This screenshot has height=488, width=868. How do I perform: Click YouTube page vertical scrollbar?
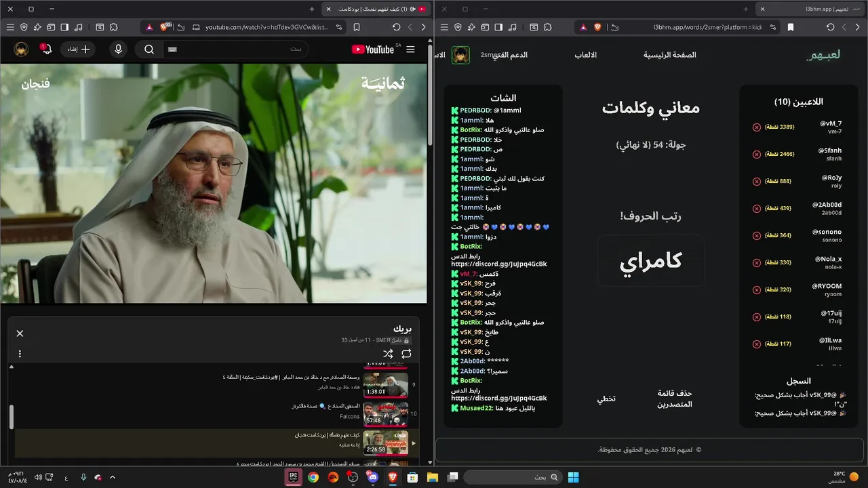coord(430,95)
